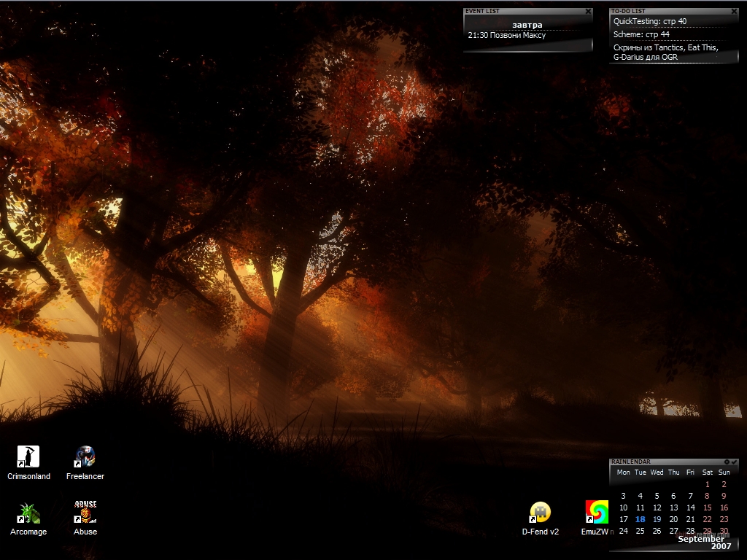Viewport: 747px width, 560px height.
Task: Select September 3 in the calendar
Action: pyautogui.click(x=624, y=496)
